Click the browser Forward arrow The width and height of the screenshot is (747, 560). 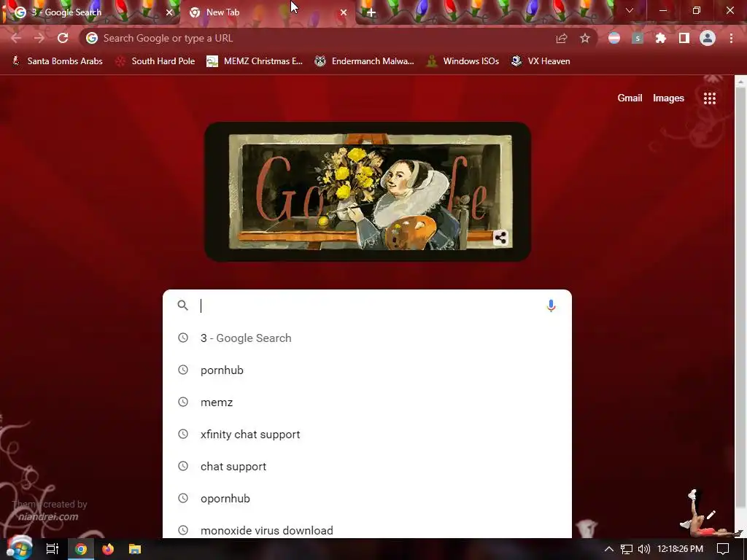pyautogui.click(x=39, y=38)
